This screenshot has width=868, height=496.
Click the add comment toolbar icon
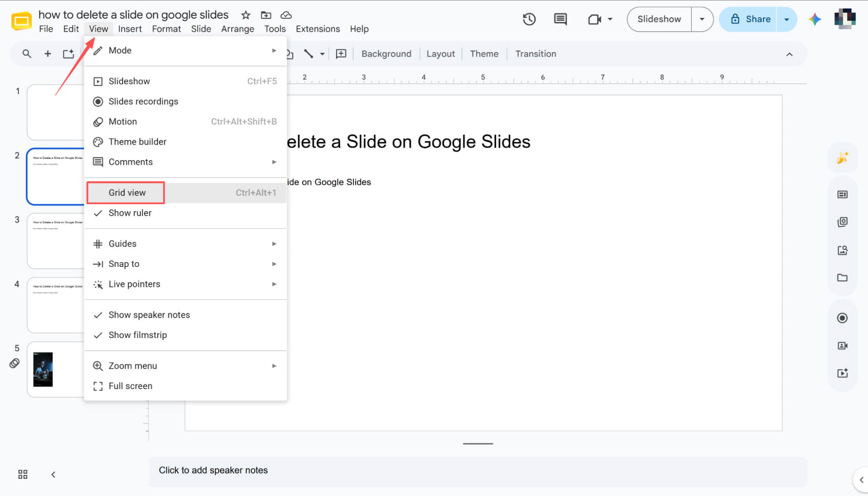tap(341, 54)
